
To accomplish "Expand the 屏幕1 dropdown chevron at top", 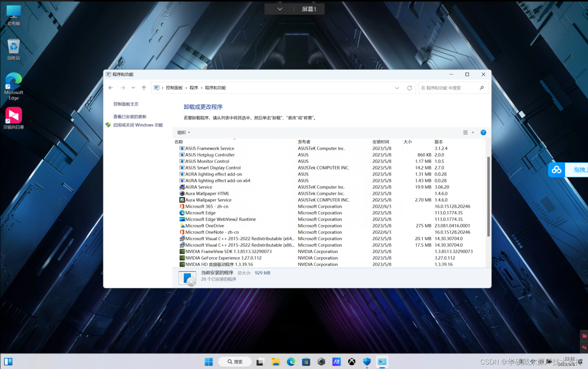I will (x=280, y=9).
